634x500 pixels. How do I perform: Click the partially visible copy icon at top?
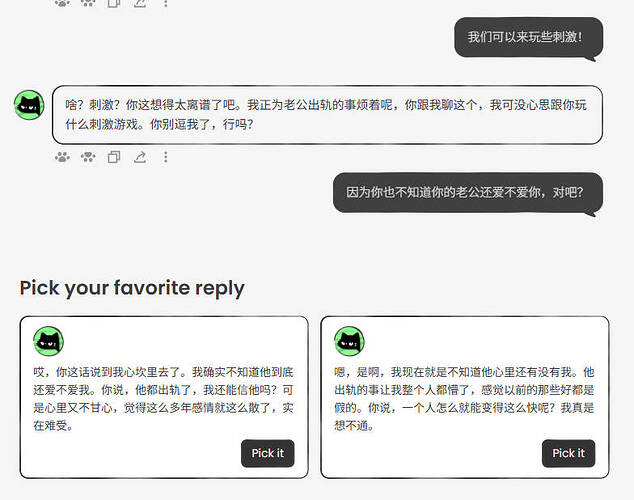114,3
